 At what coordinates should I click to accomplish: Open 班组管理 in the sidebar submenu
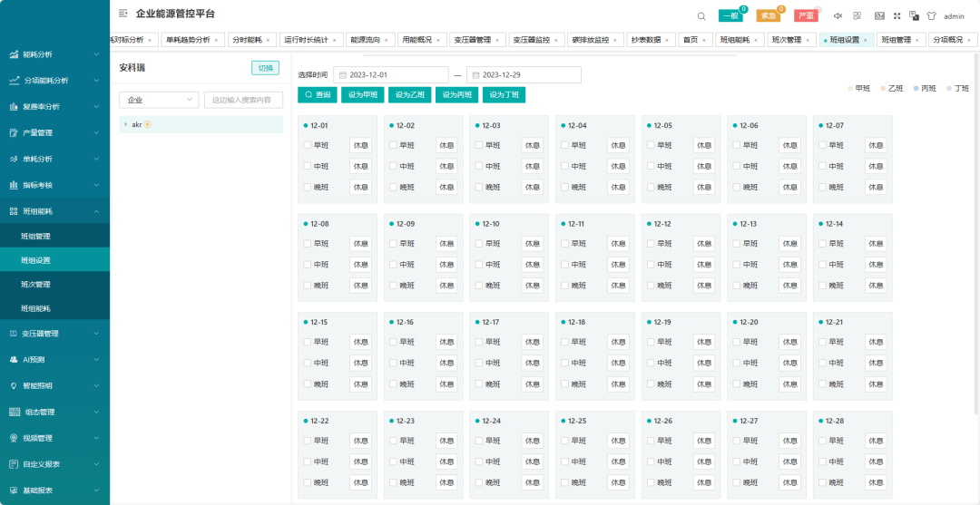tap(36, 237)
